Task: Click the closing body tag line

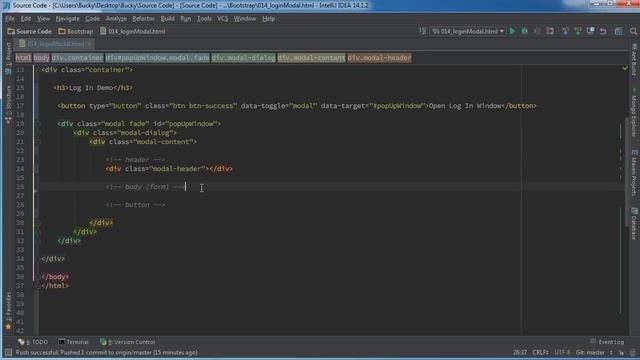Action: [x=55, y=277]
